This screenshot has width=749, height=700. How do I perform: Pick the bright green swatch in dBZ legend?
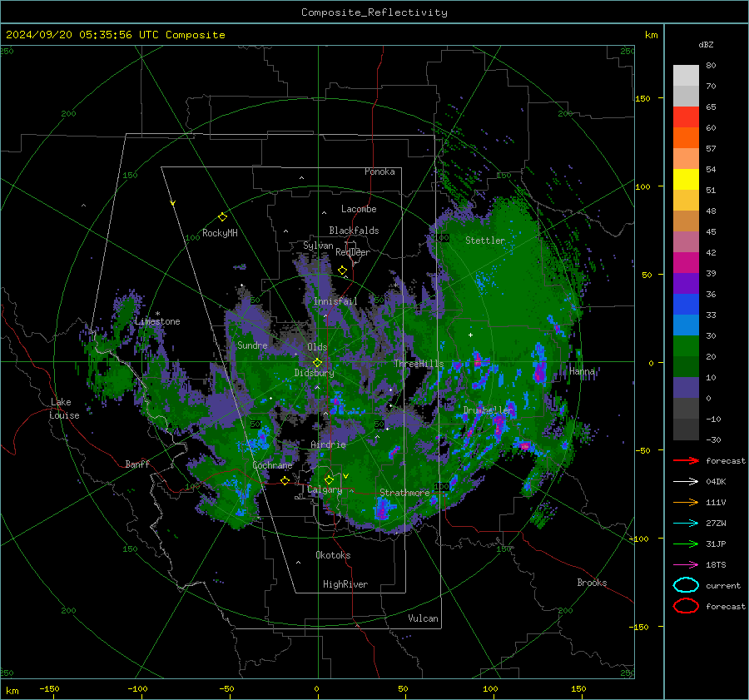(686, 346)
